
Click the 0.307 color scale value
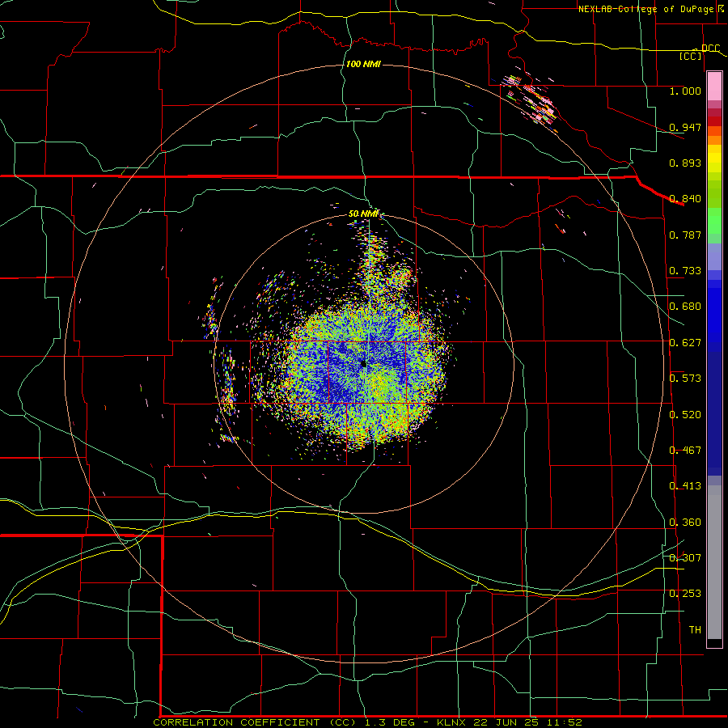tap(685, 558)
